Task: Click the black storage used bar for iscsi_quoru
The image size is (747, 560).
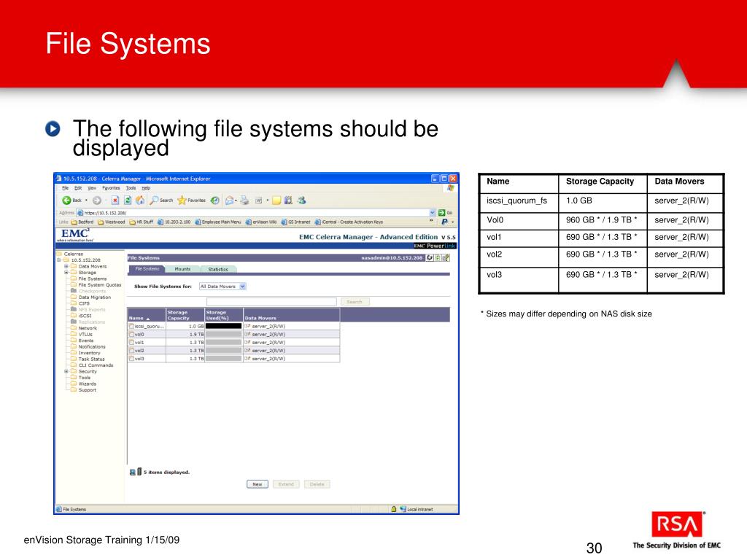Action: coord(224,326)
